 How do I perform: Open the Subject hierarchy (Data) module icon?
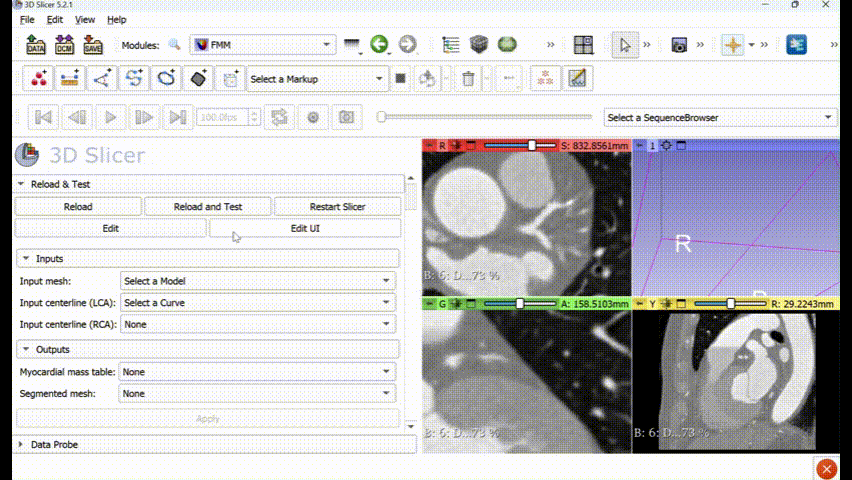coord(451,45)
